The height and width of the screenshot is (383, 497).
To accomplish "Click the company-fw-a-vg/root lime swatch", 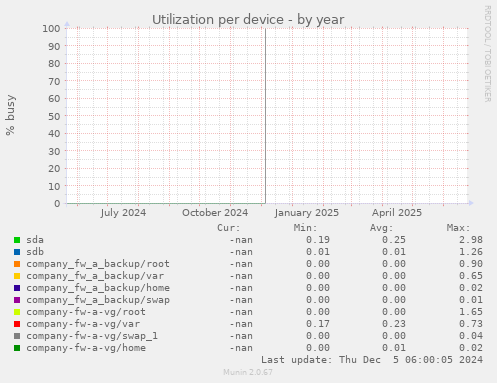I will click(x=17, y=312).
